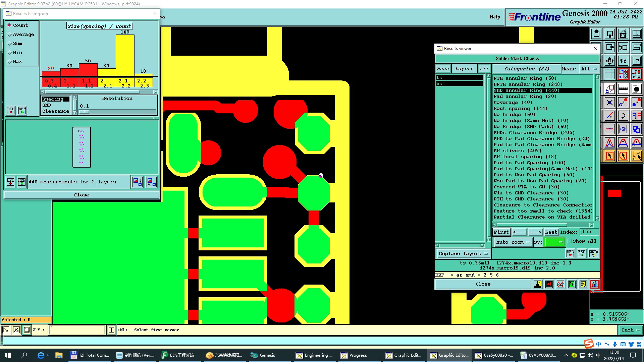This screenshot has height=362, width=644.
Task: Click the green 12 page icon
Action: 572,284
